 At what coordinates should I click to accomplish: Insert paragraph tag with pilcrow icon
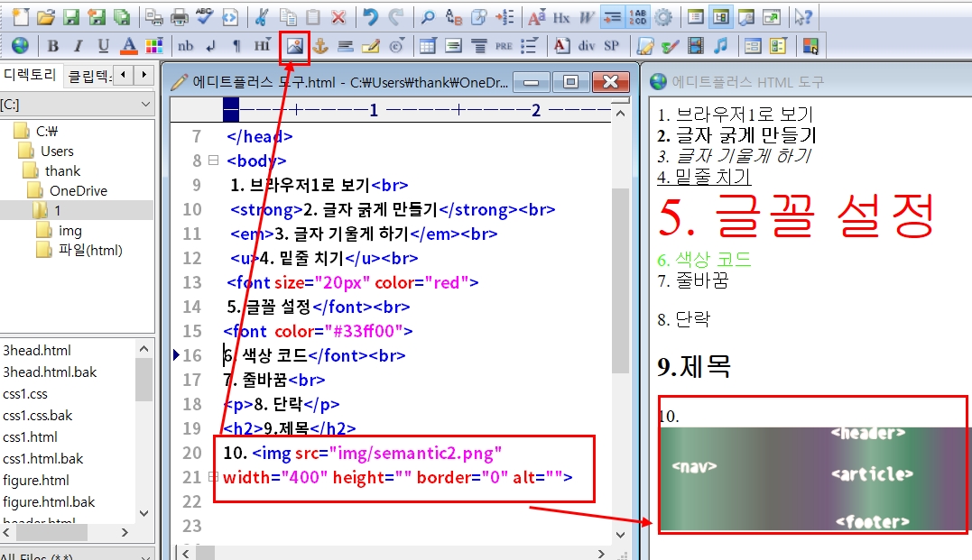pyautogui.click(x=236, y=45)
